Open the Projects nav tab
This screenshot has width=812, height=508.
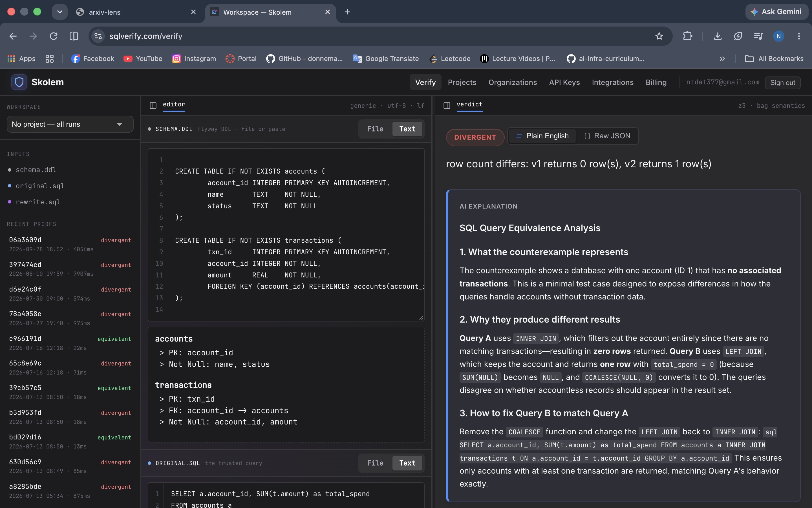(462, 82)
